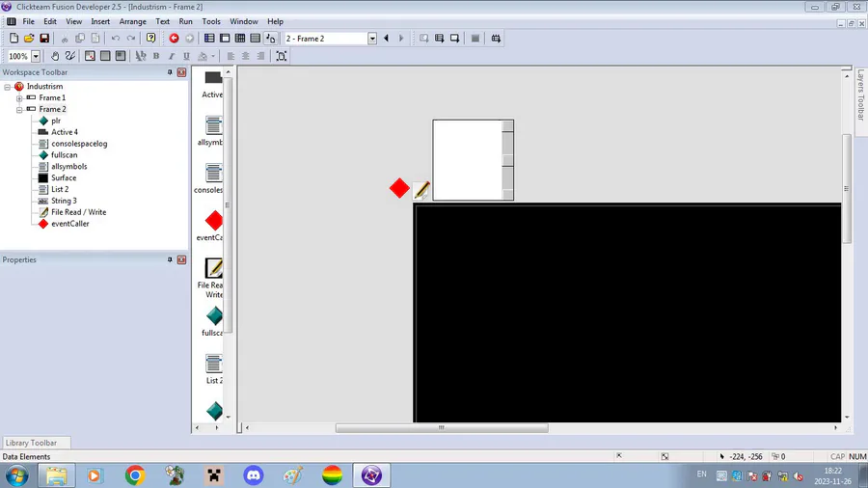Create a new application file
Viewport: 868px width, 488px height.
[14, 39]
